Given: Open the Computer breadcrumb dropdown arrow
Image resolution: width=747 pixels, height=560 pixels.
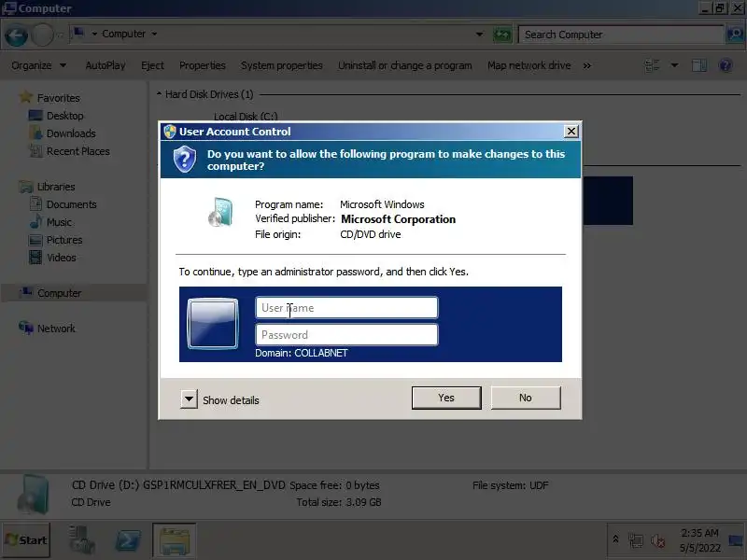Looking at the screenshot, I should [154, 34].
